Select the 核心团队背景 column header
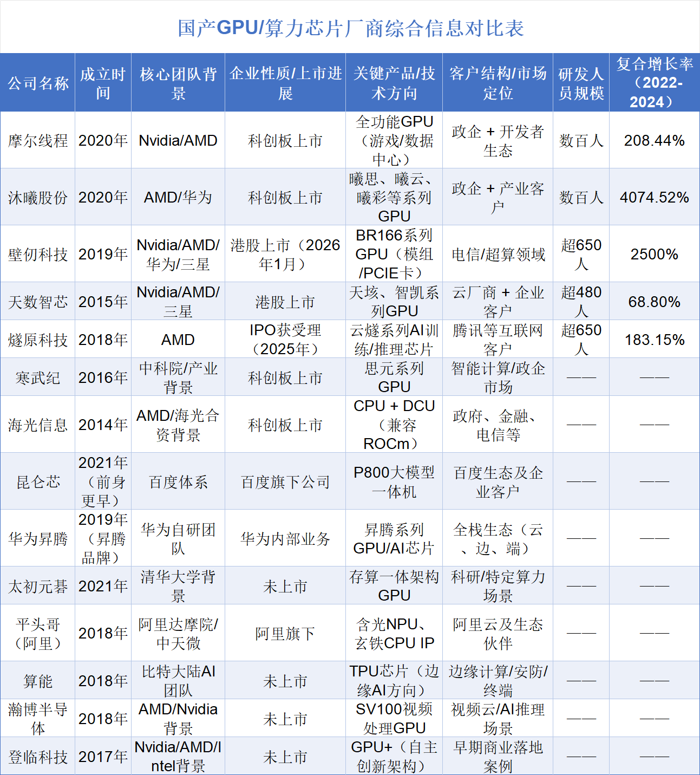 (x=178, y=83)
